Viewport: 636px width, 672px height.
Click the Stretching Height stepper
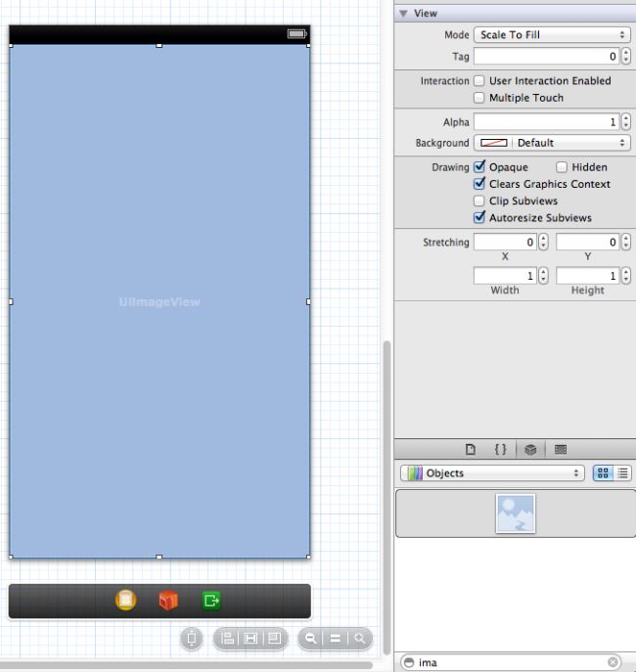[x=626, y=276]
